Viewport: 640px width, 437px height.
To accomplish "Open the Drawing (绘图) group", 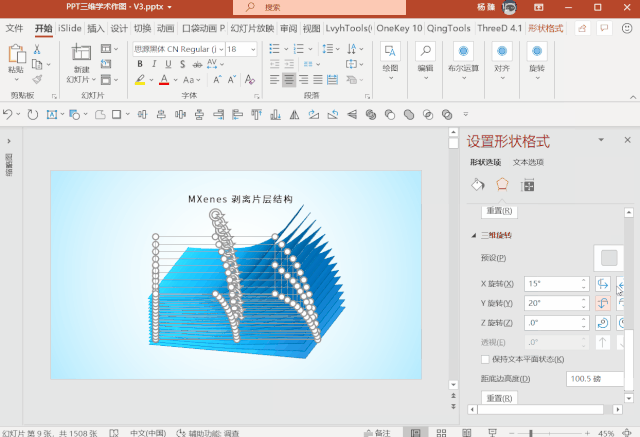I will pyautogui.click(x=390, y=61).
